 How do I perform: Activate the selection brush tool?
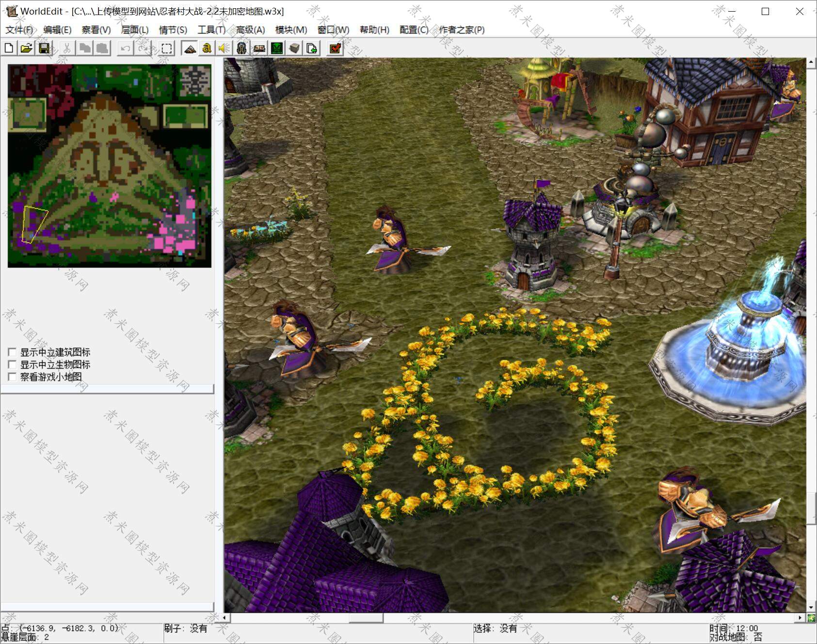tap(166, 48)
